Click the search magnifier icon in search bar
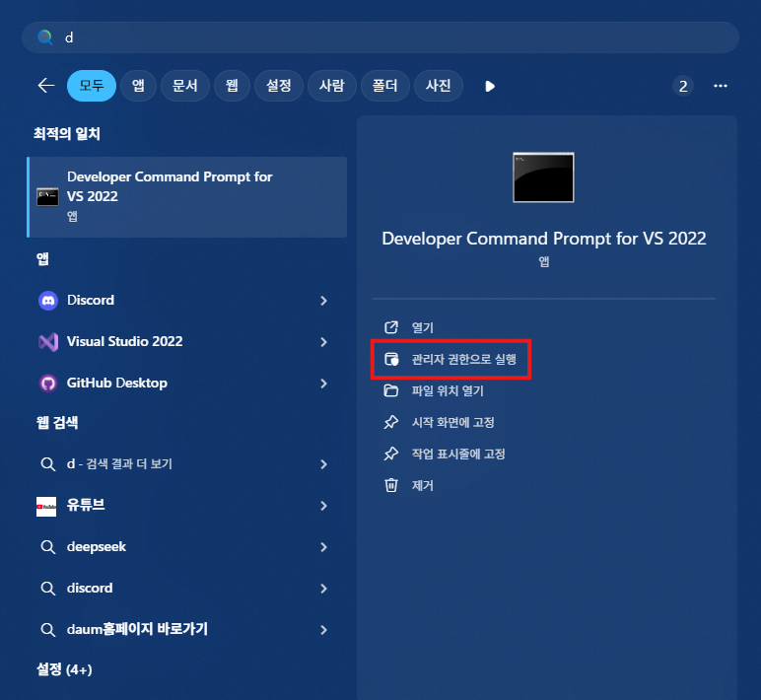The image size is (761, 700). (x=45, y=37)
